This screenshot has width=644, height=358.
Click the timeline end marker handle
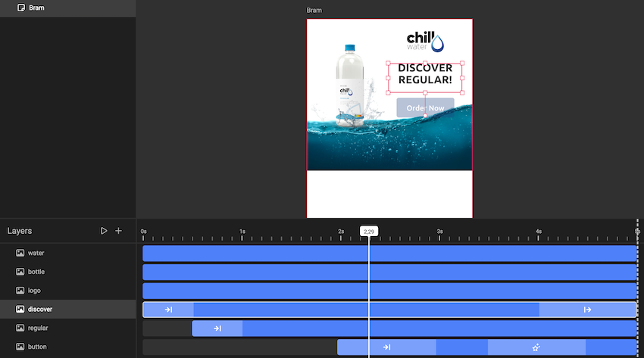pos(637,232)
